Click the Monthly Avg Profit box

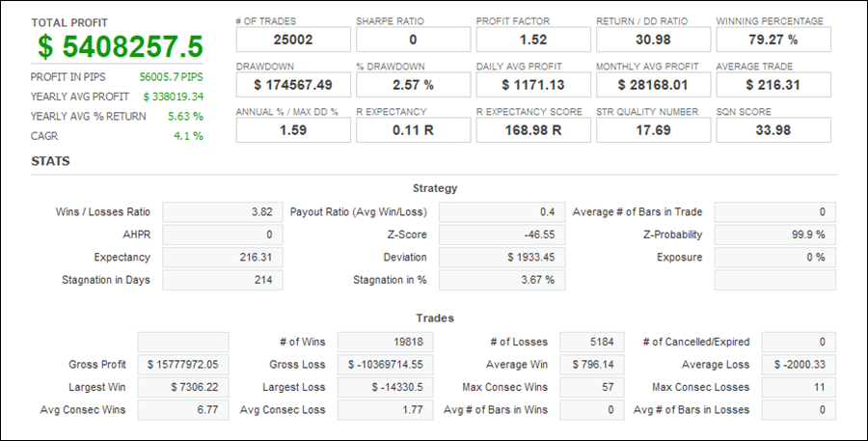tap(654, 85)
